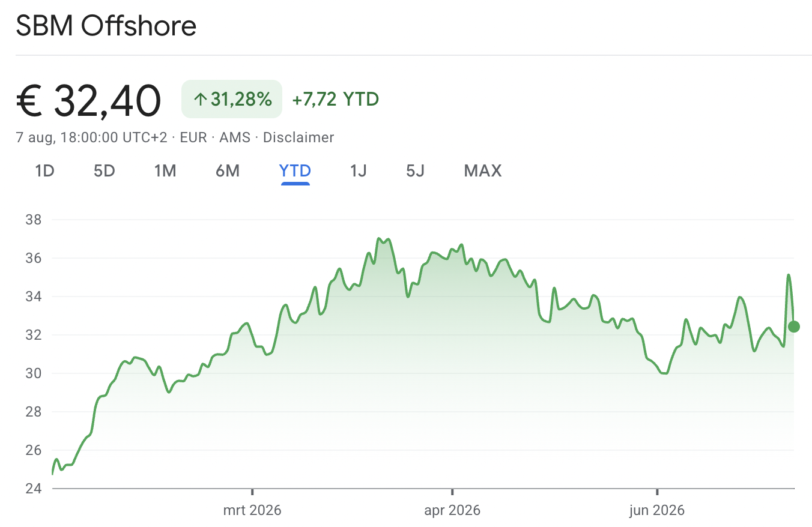Show the 6M chart range
The width and height of the screenshot is (812, 527).
(228, 171)
